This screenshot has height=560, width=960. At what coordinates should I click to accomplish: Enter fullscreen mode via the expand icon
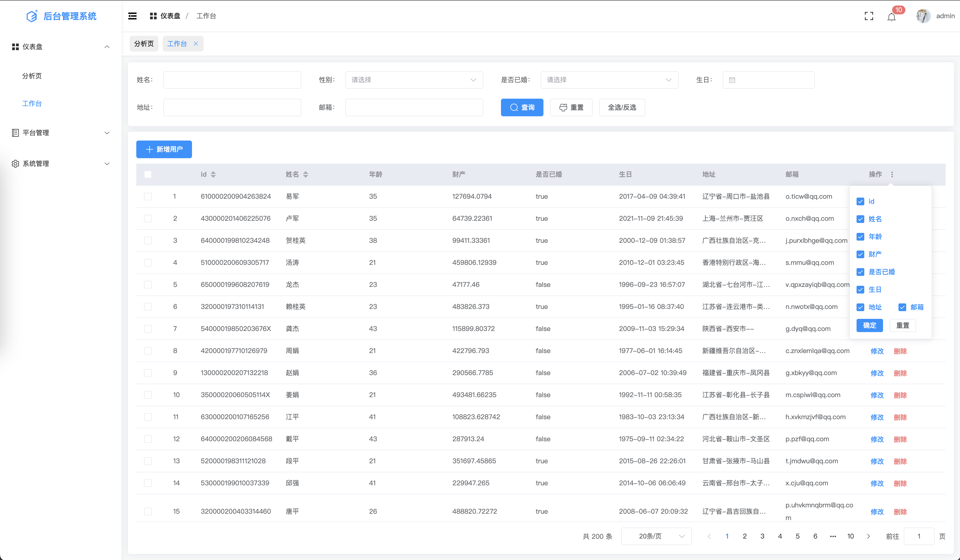click(869, 16)
